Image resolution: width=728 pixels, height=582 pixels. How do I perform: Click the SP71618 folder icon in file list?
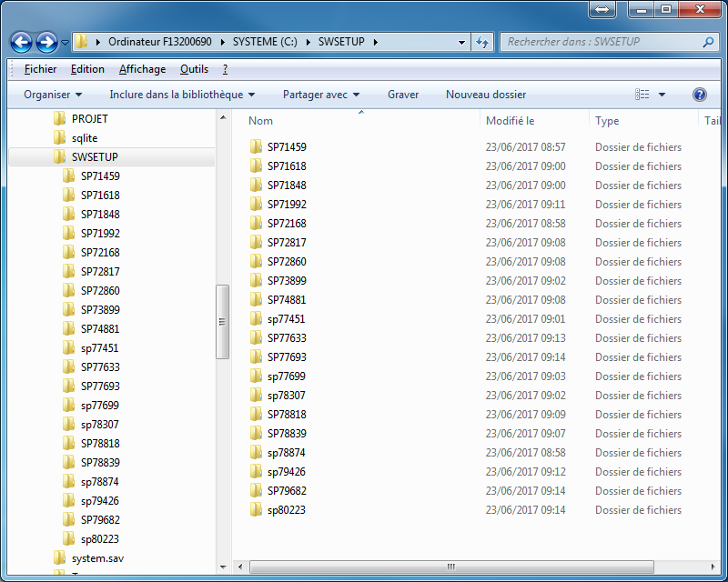[256, 166]
